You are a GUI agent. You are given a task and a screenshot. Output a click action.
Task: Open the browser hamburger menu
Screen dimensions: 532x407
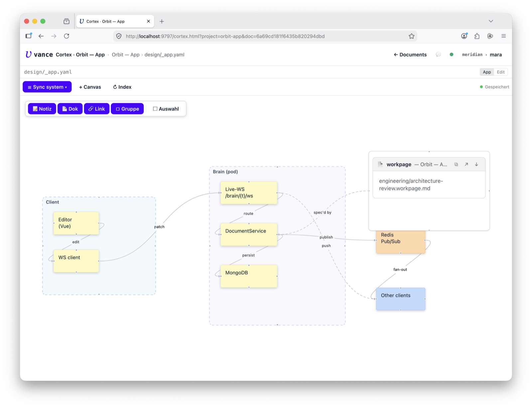503,36
